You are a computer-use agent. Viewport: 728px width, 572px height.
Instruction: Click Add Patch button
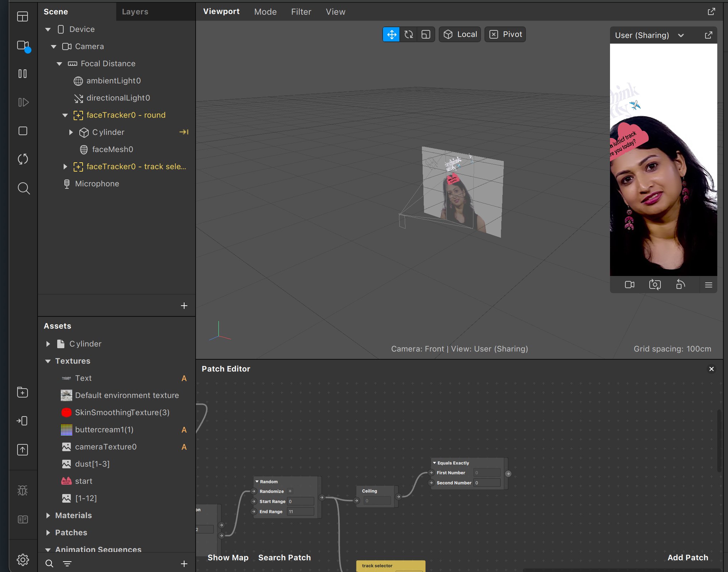pyautogui.click(x=688, y=558)
